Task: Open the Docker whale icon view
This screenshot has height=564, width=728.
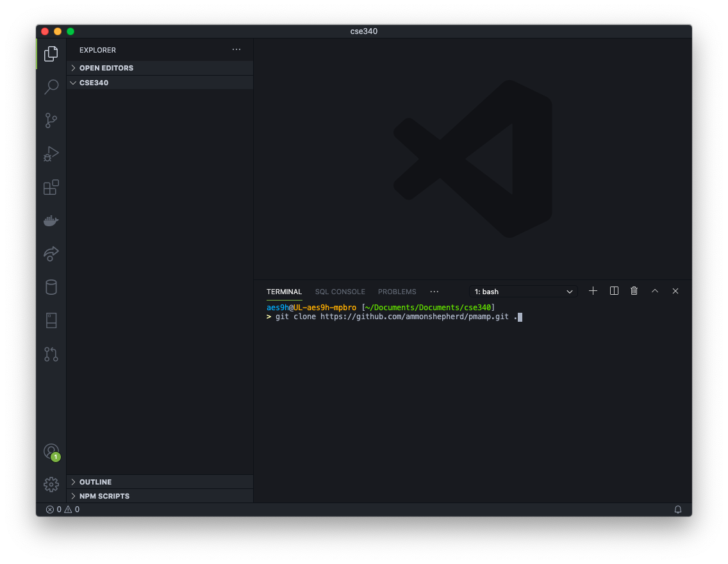Action: [x=51, y=220]
